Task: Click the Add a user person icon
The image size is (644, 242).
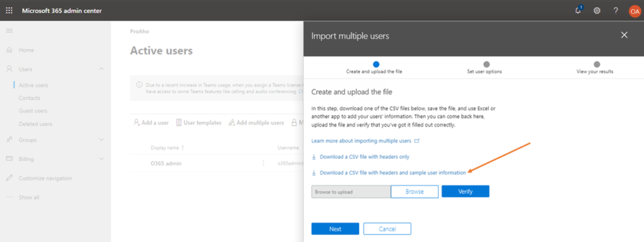Action: (136, 123)
